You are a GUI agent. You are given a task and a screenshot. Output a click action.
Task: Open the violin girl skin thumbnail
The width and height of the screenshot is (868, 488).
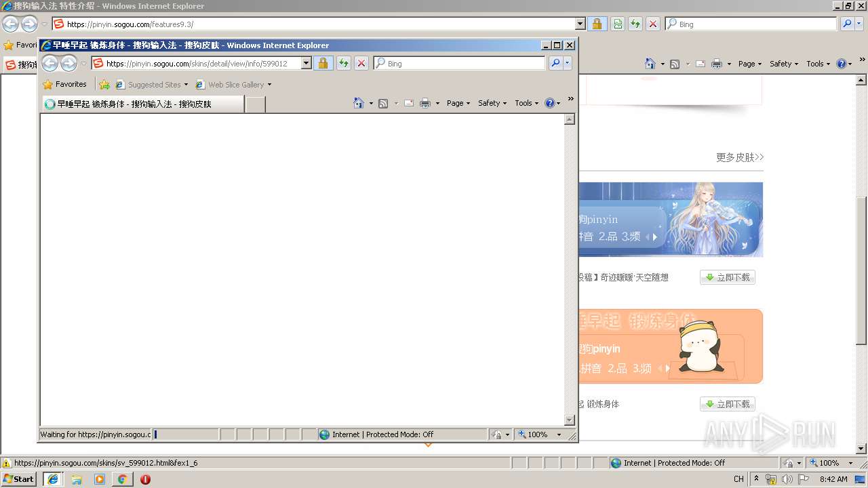[671, 220]
